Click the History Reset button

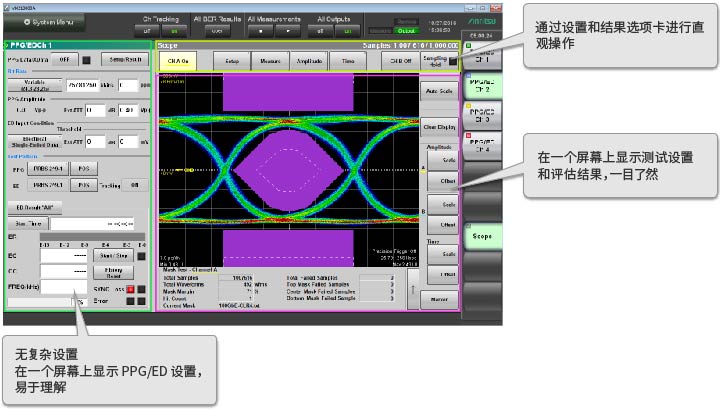113,273
